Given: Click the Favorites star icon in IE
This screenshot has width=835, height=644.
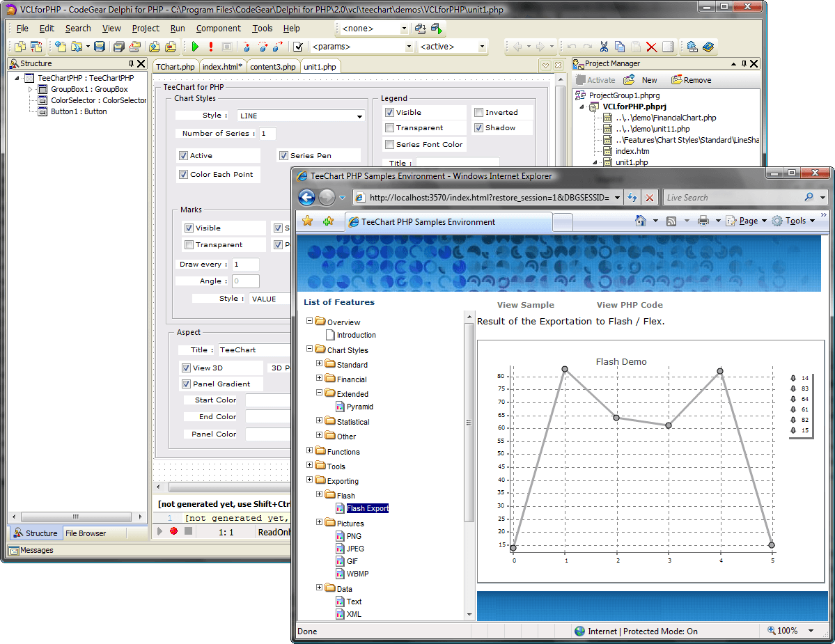Looking at the screenshot, I should tap(307, 221).
